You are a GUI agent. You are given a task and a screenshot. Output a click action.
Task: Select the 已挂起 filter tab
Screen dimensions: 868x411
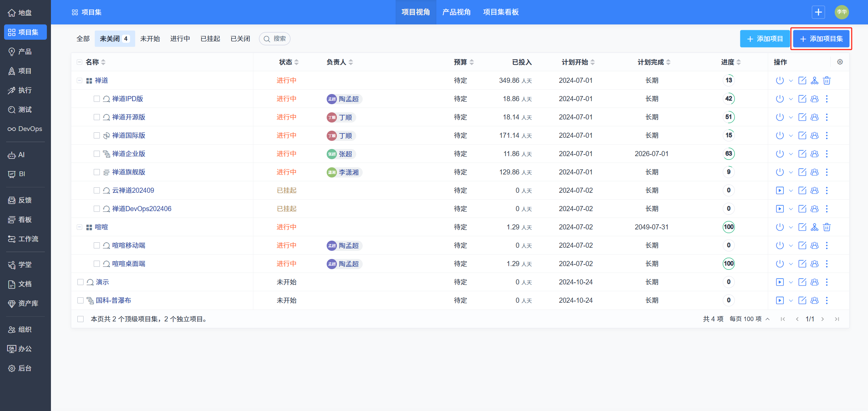point(210,39)
